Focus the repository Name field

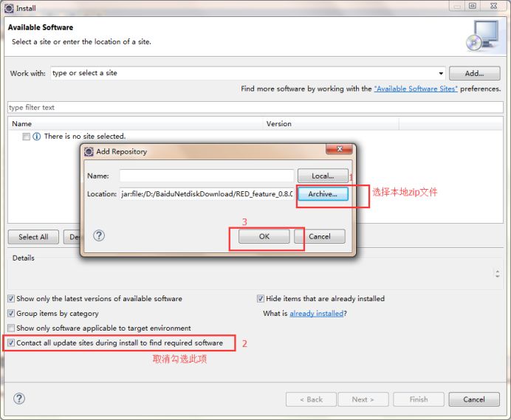click(207, 176)
